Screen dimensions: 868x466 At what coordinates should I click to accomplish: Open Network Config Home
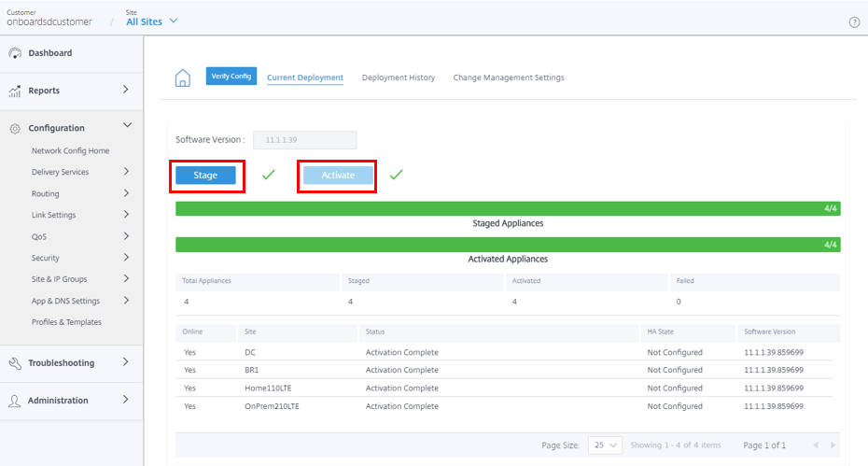pyautogui.click(x=70, y=150)
